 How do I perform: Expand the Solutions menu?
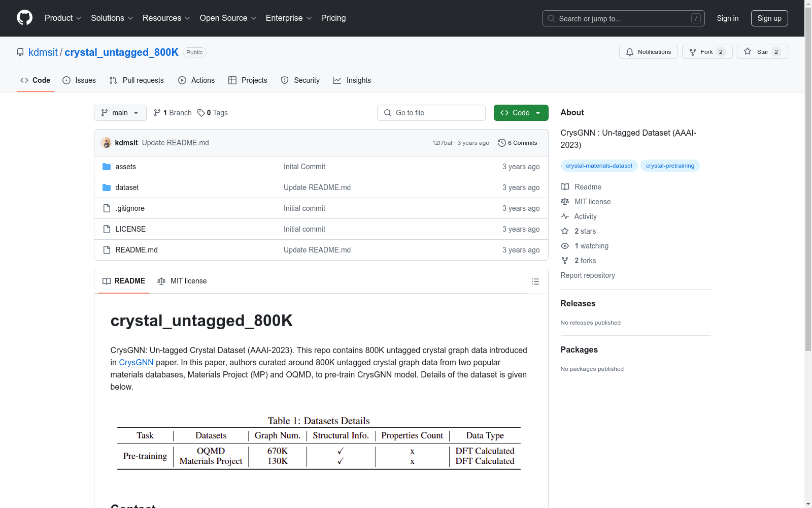point(112,18)
